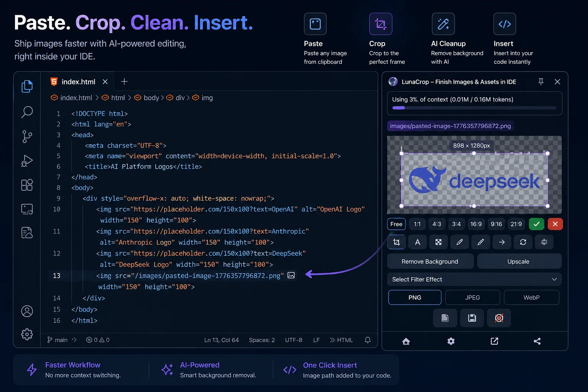
Task: Select the 1:1 aspect ratio
Action: pyautogui.click(x=417, y=224)
